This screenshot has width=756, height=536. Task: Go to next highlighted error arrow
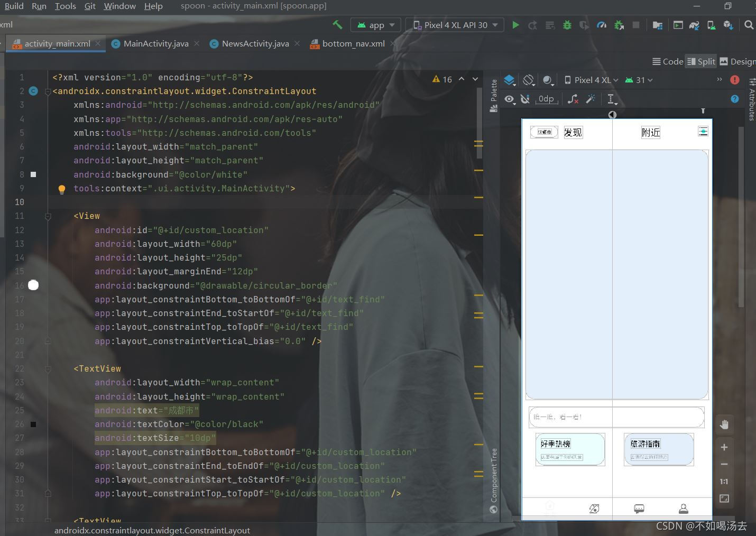(475, 79)
